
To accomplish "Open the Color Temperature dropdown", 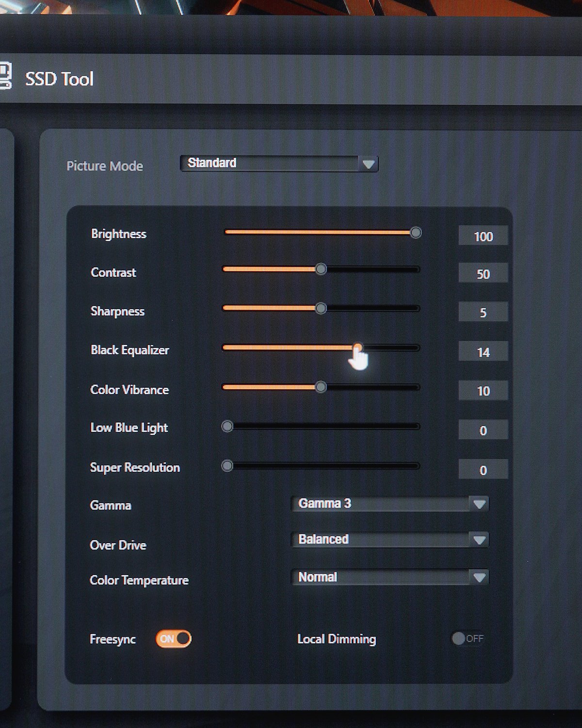I will tap(389, 577).
